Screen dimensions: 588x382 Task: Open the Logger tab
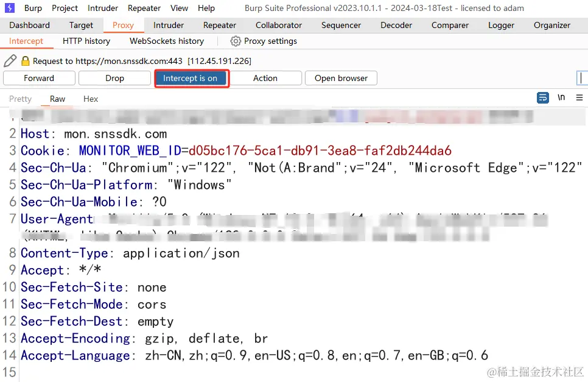tap(501, 25)
